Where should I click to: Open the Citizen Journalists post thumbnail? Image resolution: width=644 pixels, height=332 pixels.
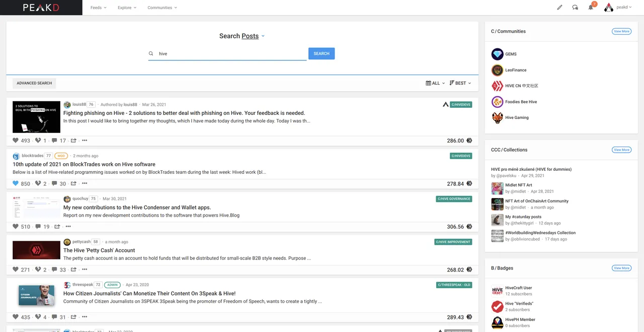point(36,295)
